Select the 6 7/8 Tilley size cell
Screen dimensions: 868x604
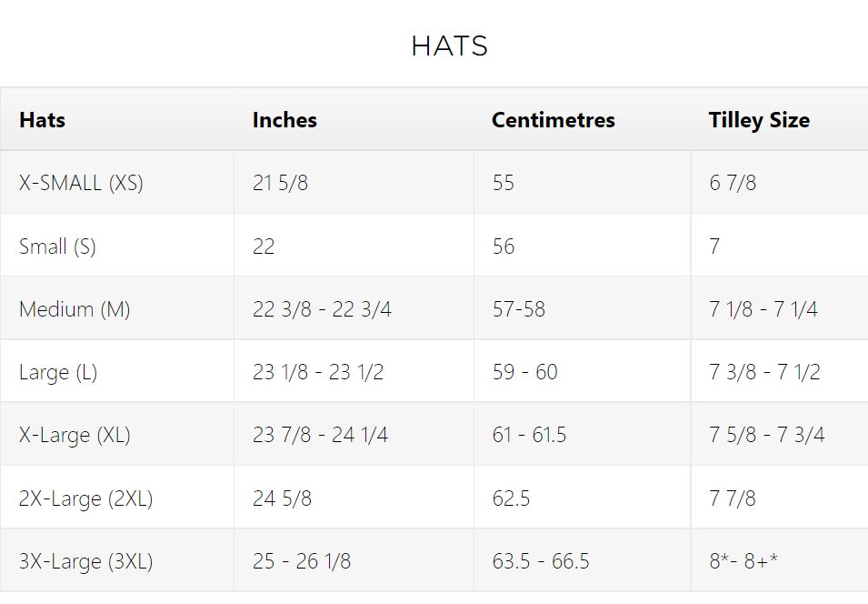tap(733, 183)
